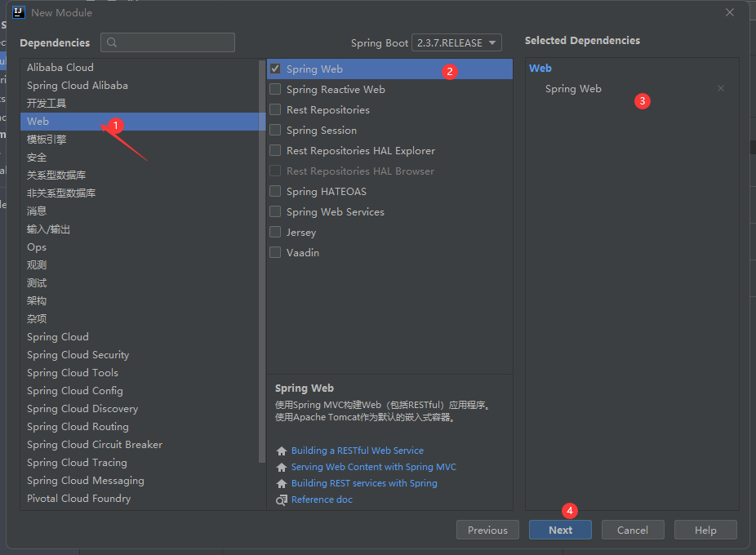This screenshot has height=555, width=756.
Task: Open Spring Cloud Routing category
Action: pos(140,427)
